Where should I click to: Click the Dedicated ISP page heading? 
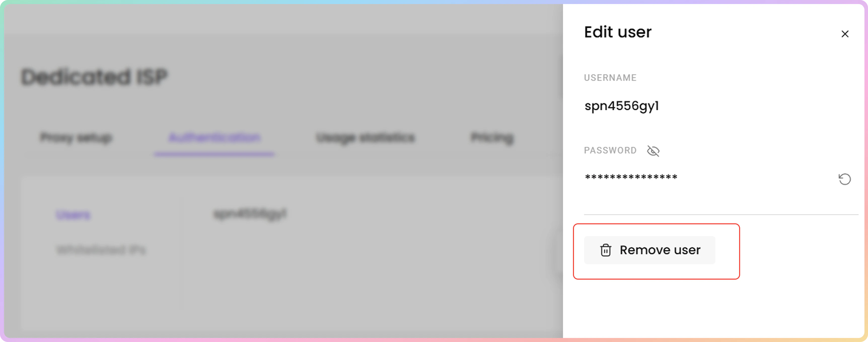(94, 77)
